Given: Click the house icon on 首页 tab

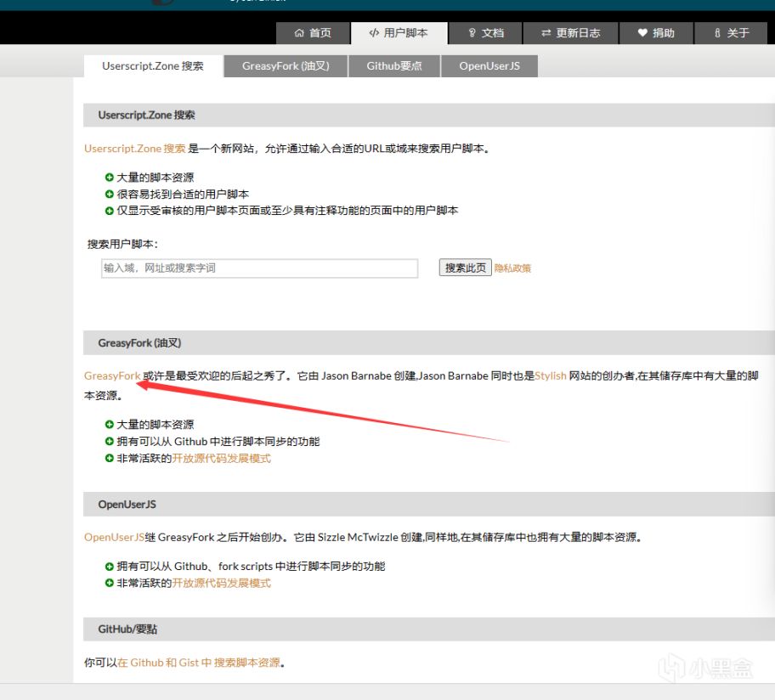Looking at the screenshot, I should [299, 33].
